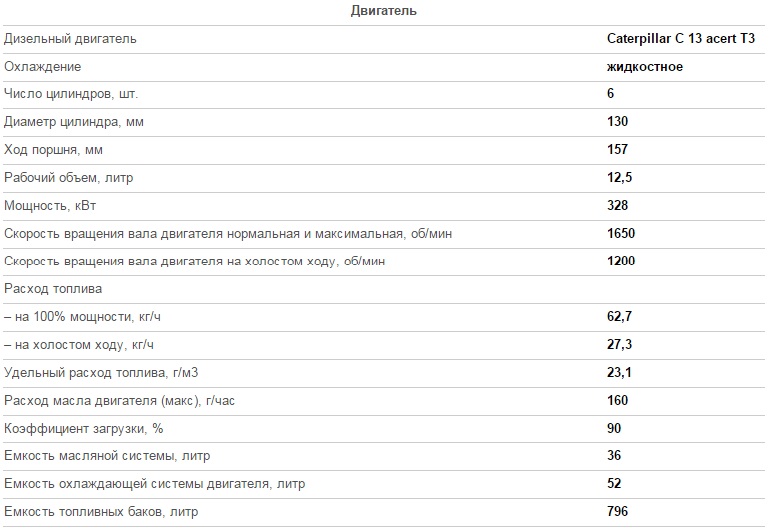The width and height of the screenshot is (772, 528).
Task: Click the Емкость масляной системы value 36
Action: [614, 455]
